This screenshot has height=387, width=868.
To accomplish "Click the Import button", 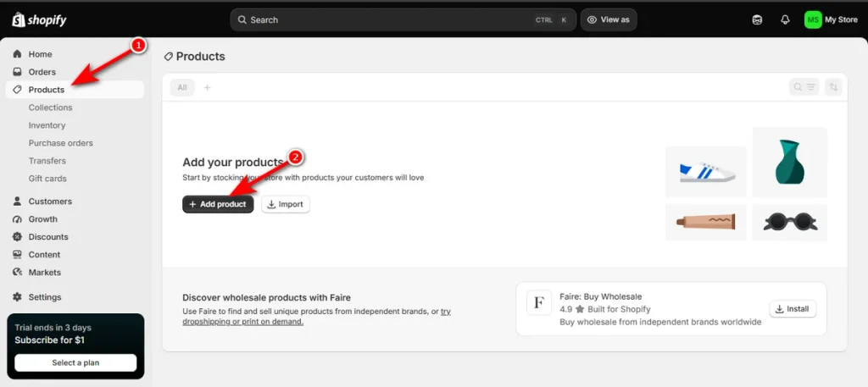I will 286,204.
